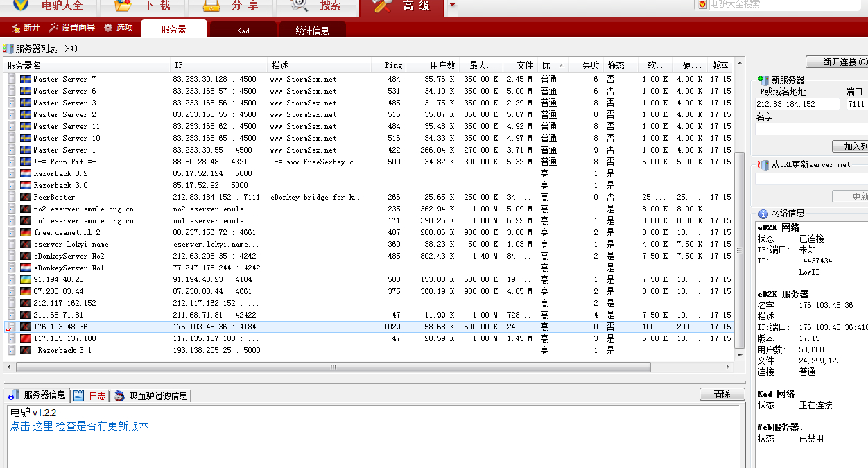Sort by 静态 column header
The width and height of the screenshot is (868, 468).
pyautogui.click(x=620, y=65)
